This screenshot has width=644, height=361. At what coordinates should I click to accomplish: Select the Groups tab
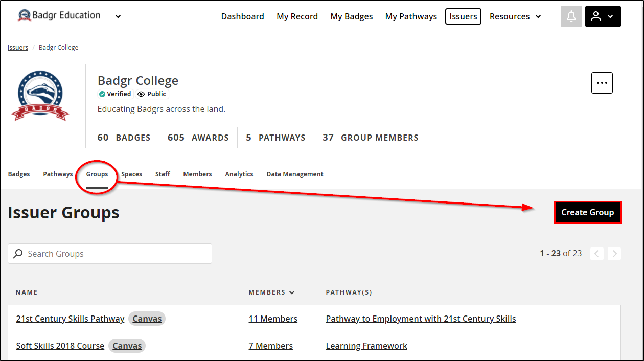coord(97,174)
